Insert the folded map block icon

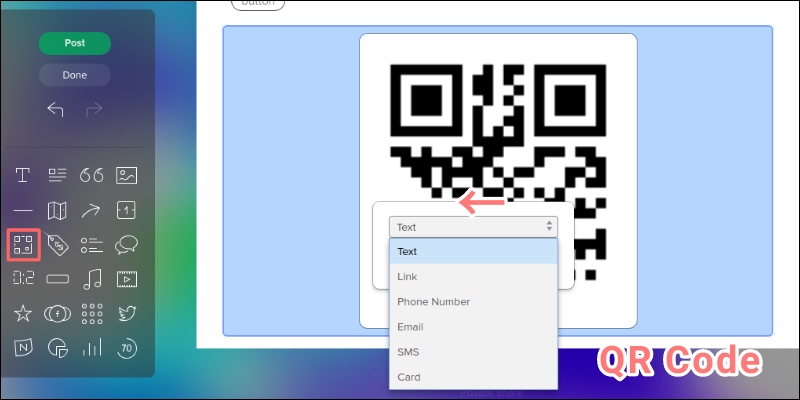click(57, 210)
